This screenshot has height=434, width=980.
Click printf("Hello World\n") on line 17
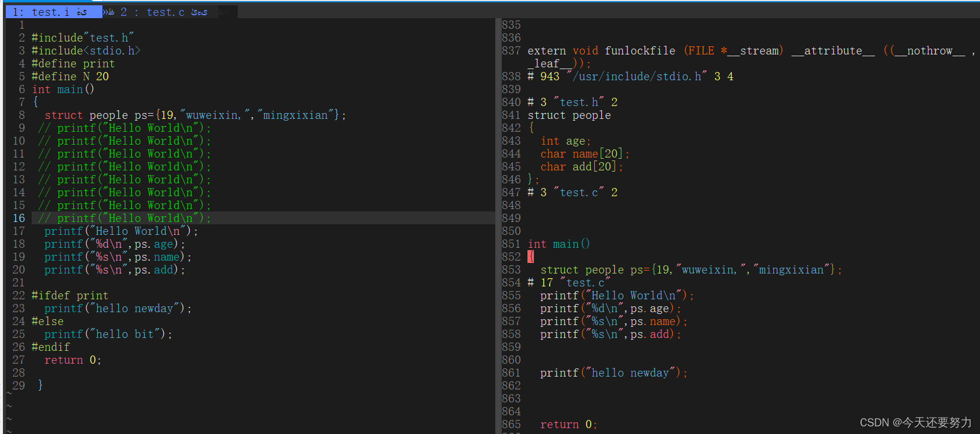(121, 231)
